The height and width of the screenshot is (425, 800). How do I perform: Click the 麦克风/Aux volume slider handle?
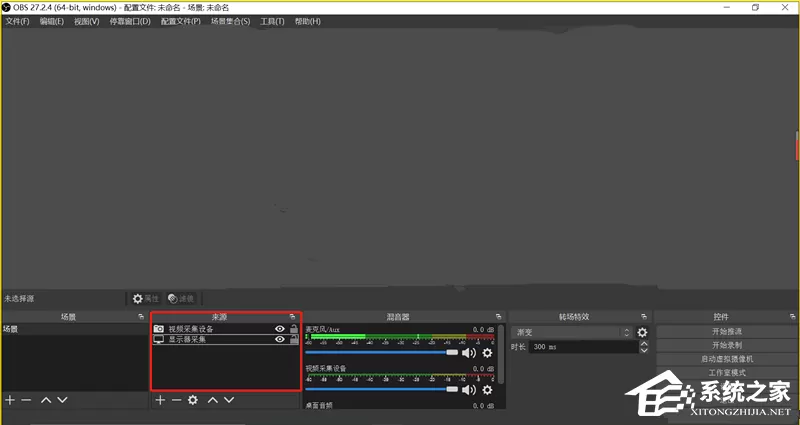click(452, 353)
